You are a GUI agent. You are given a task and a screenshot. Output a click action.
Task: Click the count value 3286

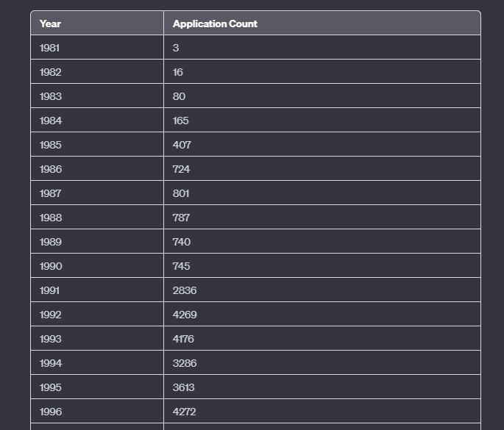coord(185,363)
